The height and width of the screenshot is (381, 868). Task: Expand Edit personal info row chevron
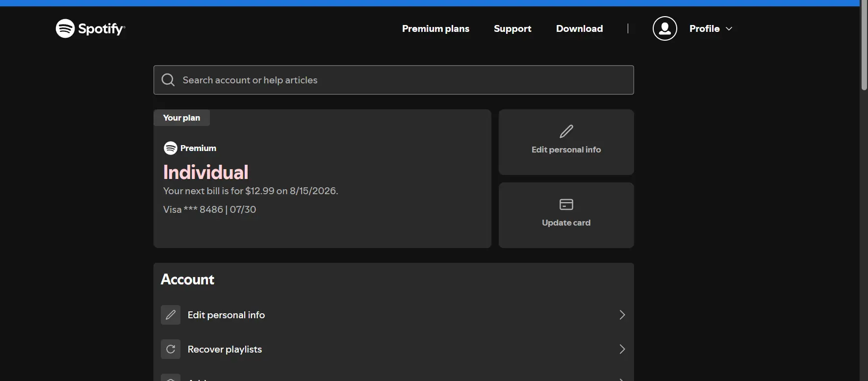[x=622, y=315]
